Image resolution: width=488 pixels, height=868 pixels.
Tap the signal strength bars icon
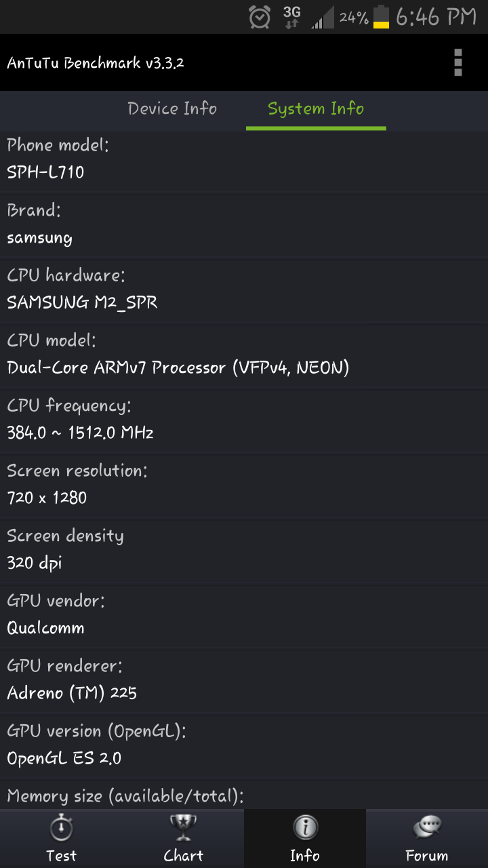(323, 18)
